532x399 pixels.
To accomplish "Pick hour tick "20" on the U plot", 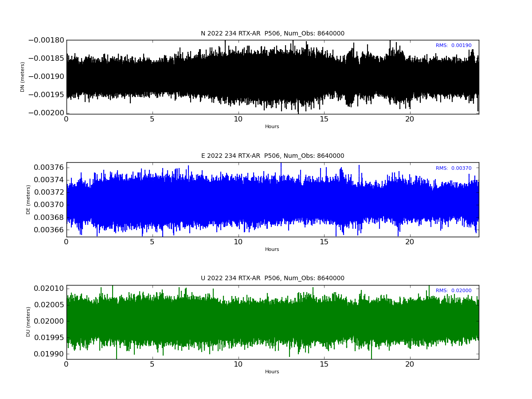I will click(x=410, y=364).
